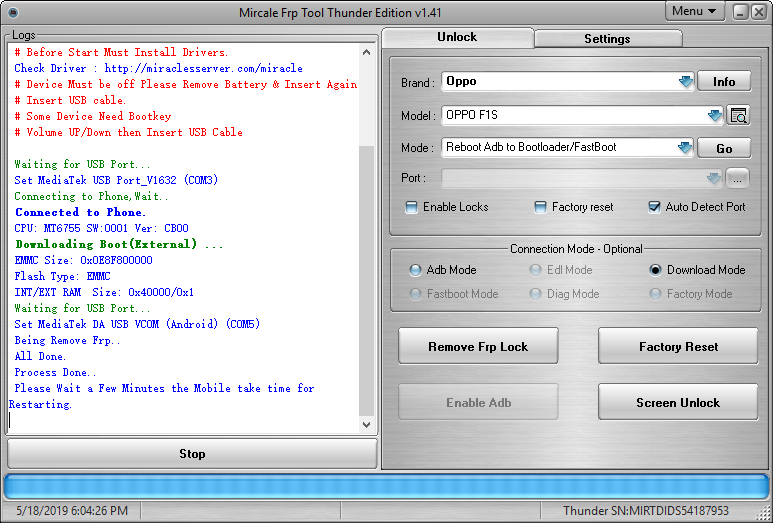Click '# Some Device Need Bootkey' line
Image resolution: width=773 pixels, height=523 pixels.
[x=93, y=116]
